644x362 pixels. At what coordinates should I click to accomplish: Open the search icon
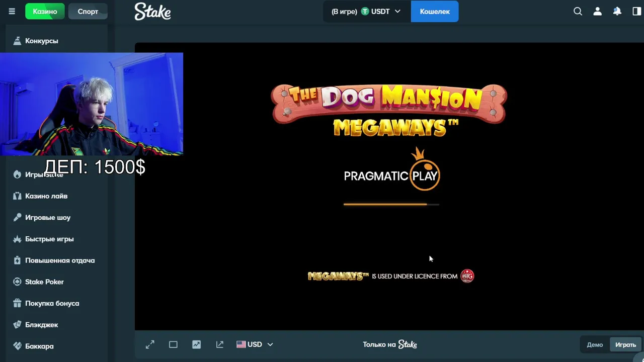click(578, 11)
